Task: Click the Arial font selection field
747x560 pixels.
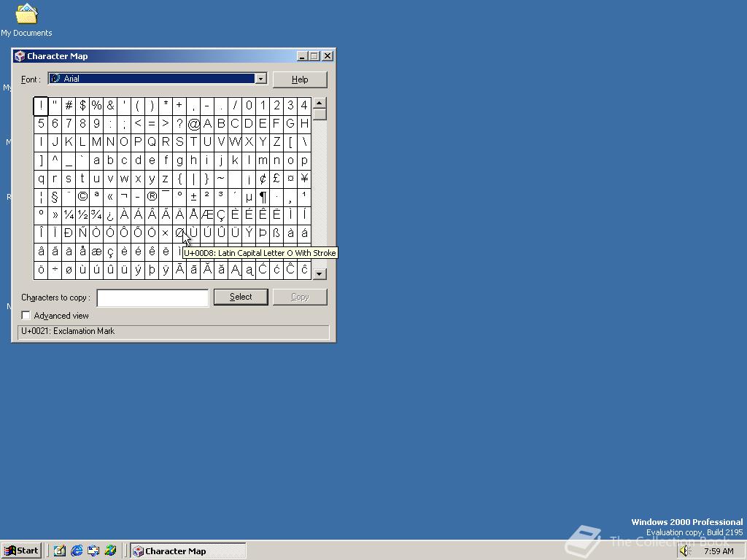Action: pyautogui.click(x=152, y=79)
